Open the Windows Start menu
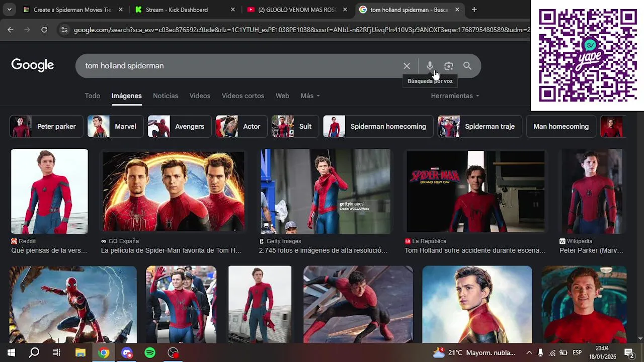The width and height of the screenshot is (644, 362). [x=11, y=353]
